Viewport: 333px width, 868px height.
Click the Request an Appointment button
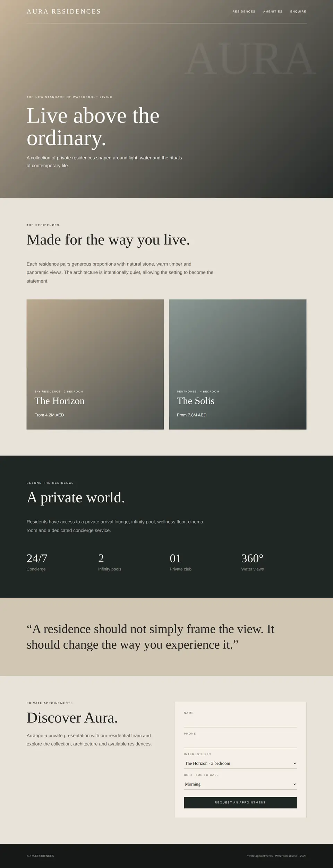coord(240,802)
